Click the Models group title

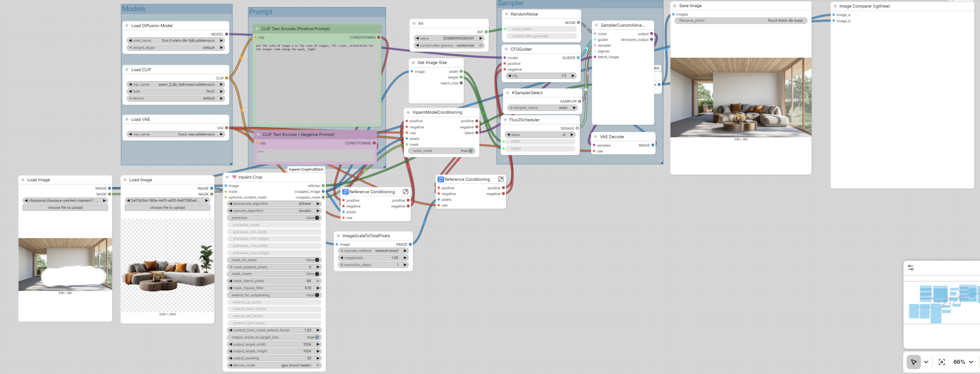click(134, 9)
